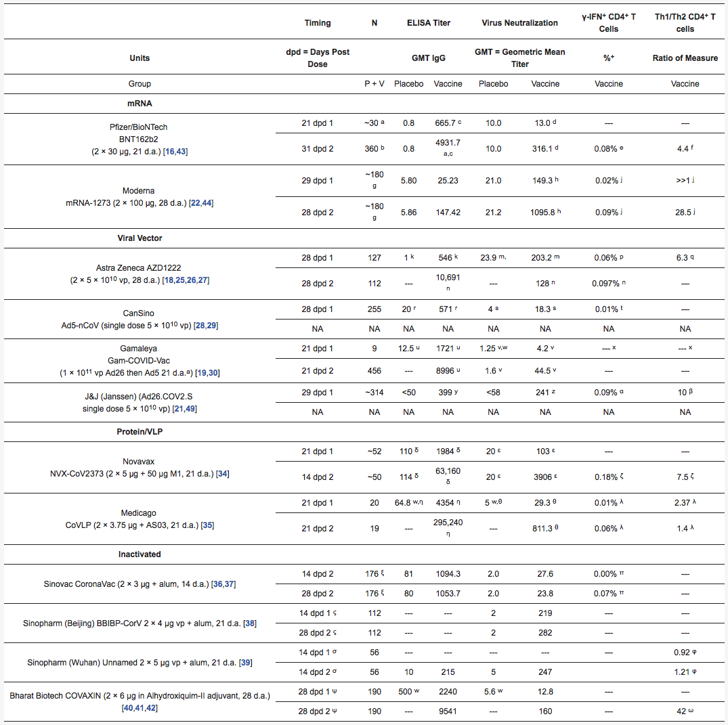Open citation 18 for Astra Zeneca AZD1222

[169, 280]
